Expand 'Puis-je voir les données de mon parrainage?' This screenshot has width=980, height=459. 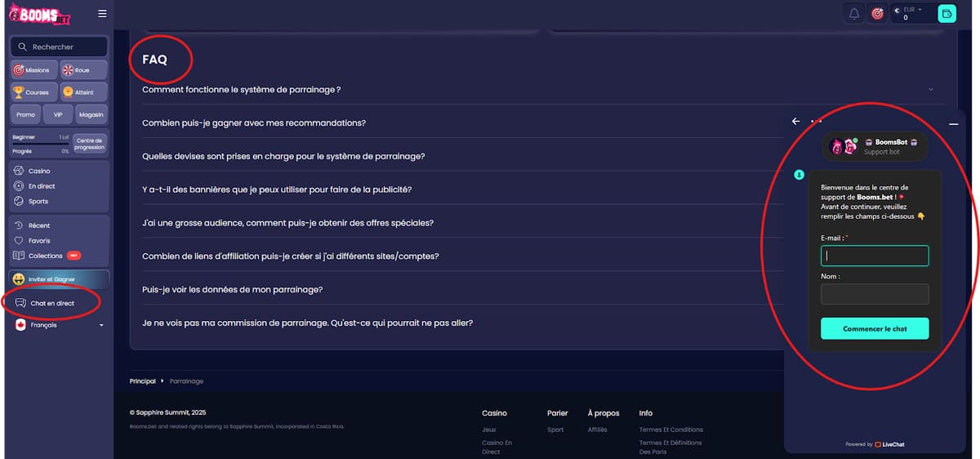click(x=232, y=290)
